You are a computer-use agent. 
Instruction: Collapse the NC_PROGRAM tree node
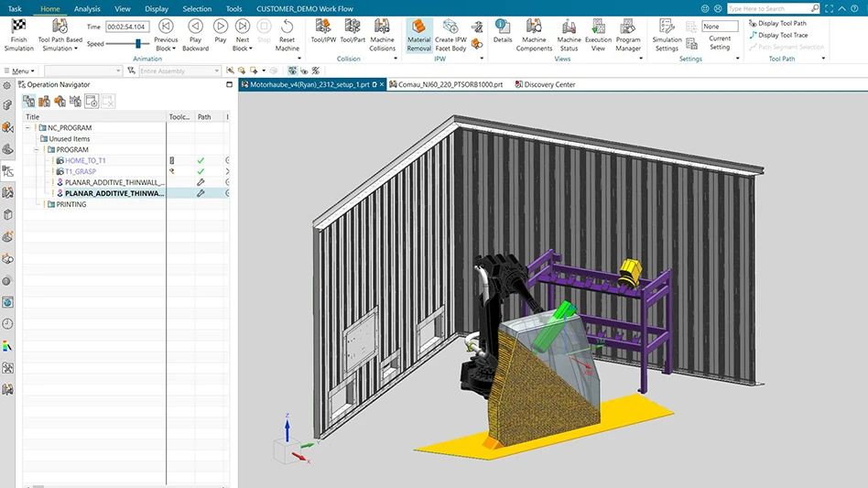click(29, 128)
